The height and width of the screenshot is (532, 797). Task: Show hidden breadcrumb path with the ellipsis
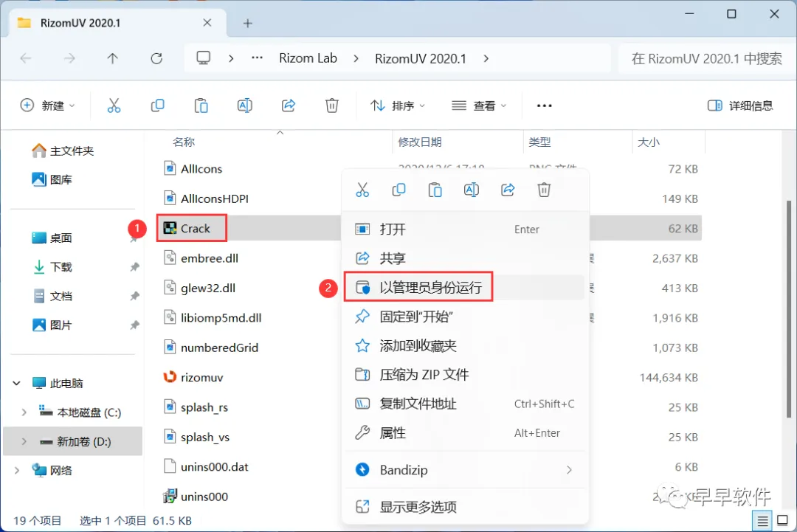258,58
